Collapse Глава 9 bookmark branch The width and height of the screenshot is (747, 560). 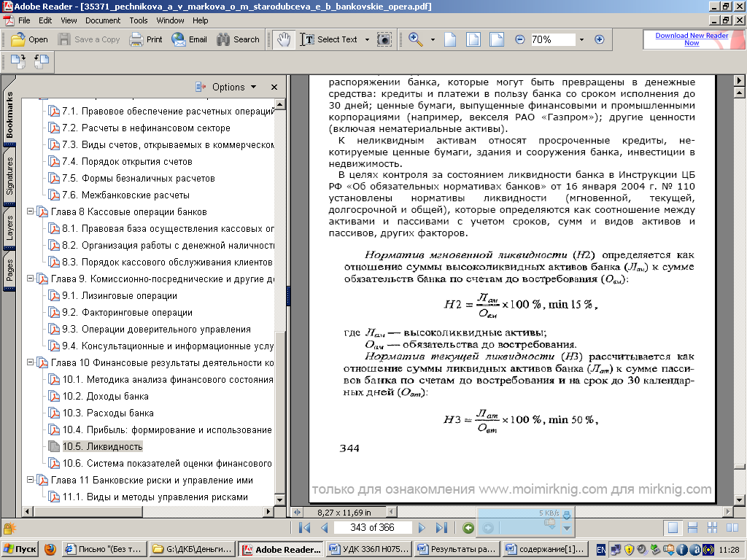[x=30, y=278]
